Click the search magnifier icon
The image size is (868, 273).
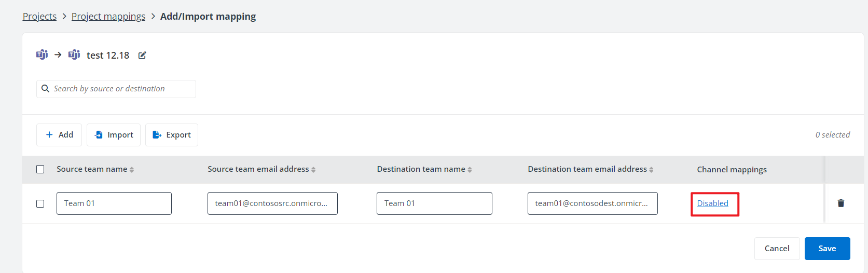click(46, 89)
